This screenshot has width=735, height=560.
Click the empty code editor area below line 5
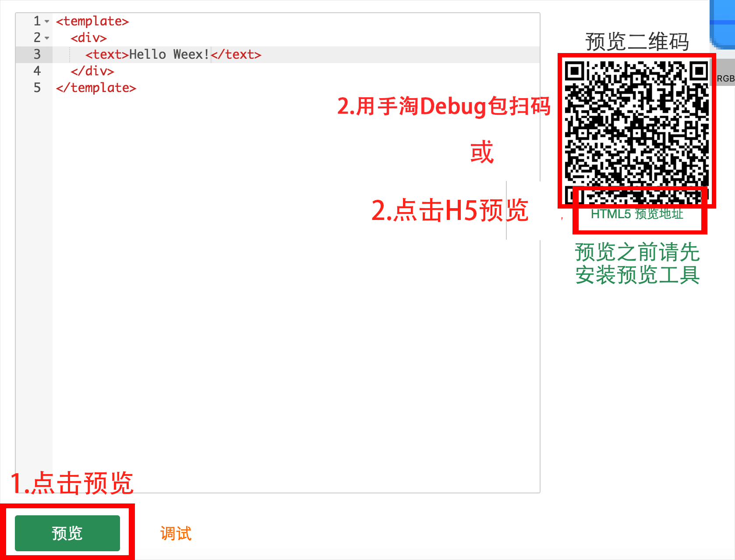(296, 294)
